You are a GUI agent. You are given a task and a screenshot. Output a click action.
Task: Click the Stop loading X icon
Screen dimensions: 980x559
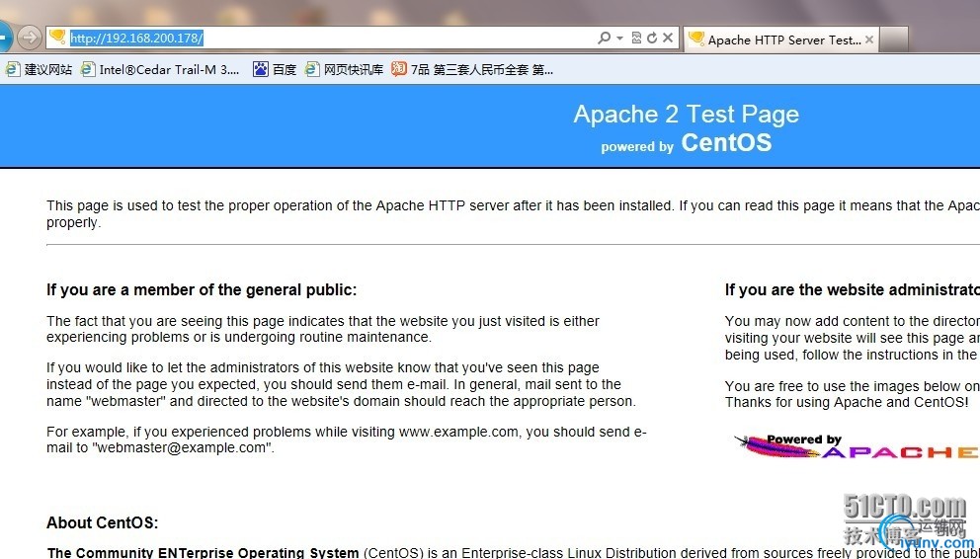tap(668, 39)
